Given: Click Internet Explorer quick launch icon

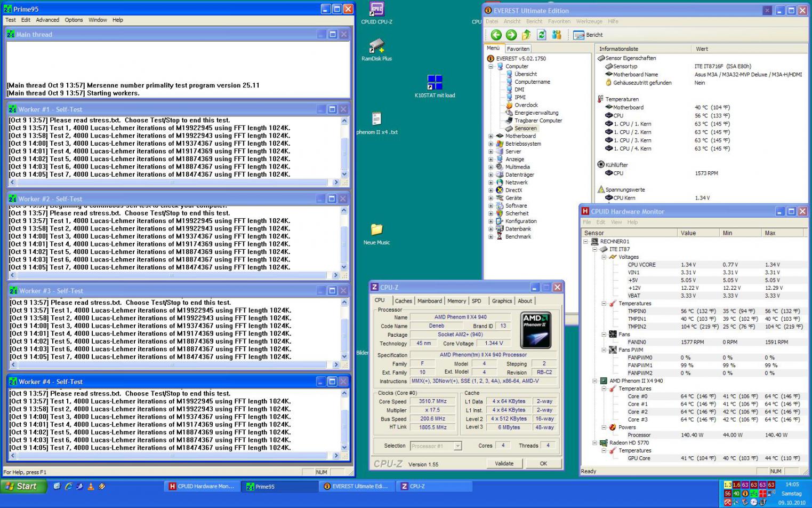Looking at the screenshot, I should [x=69, y=486].
